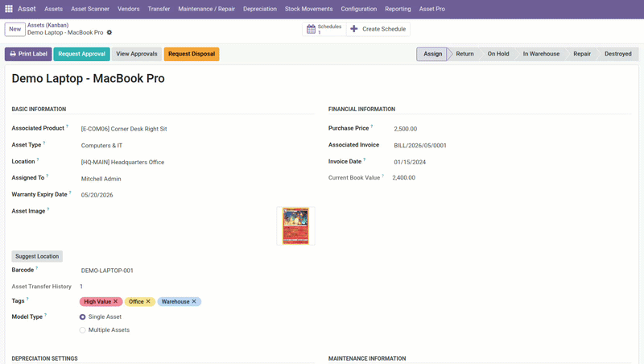Click the Schedules calendar icon
Screen dimensions: 644x364
click(x=312, y=29)
